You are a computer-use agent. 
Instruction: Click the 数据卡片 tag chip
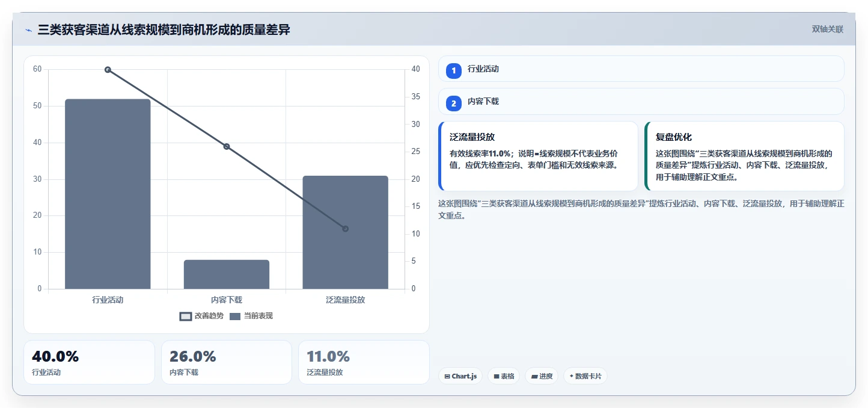pyautogui.click(x=585, y=376)
